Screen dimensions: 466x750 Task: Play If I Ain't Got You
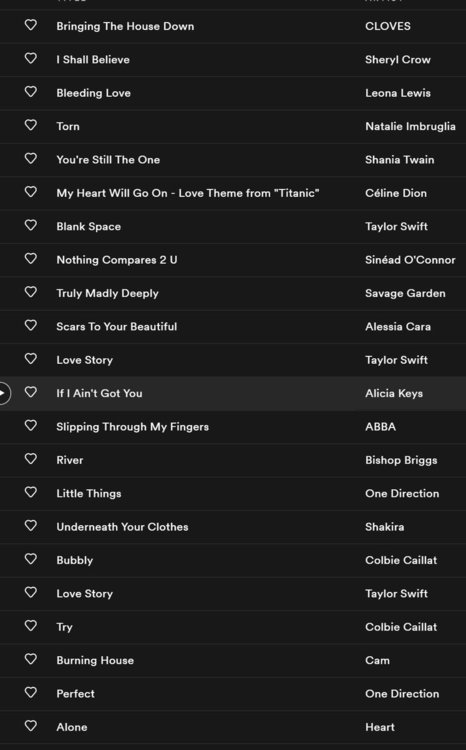coord(3,393)
